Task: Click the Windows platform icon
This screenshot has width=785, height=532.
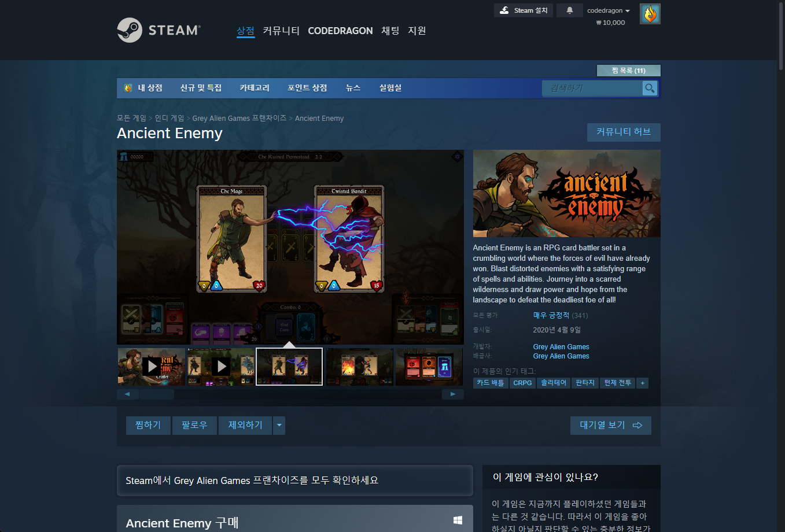Action: pyautogui.click(x=458, y=520)
